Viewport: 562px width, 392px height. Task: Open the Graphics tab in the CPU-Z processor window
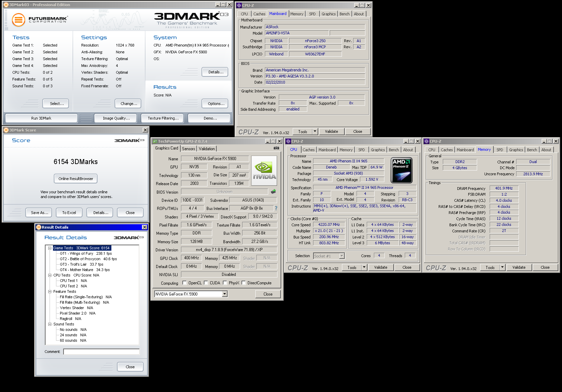coord(378,150)
